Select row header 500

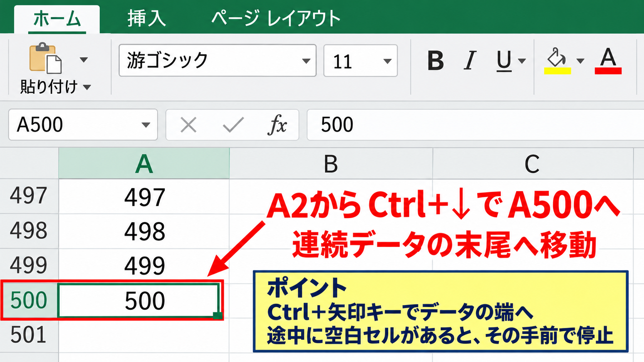(x=29, y=300)
